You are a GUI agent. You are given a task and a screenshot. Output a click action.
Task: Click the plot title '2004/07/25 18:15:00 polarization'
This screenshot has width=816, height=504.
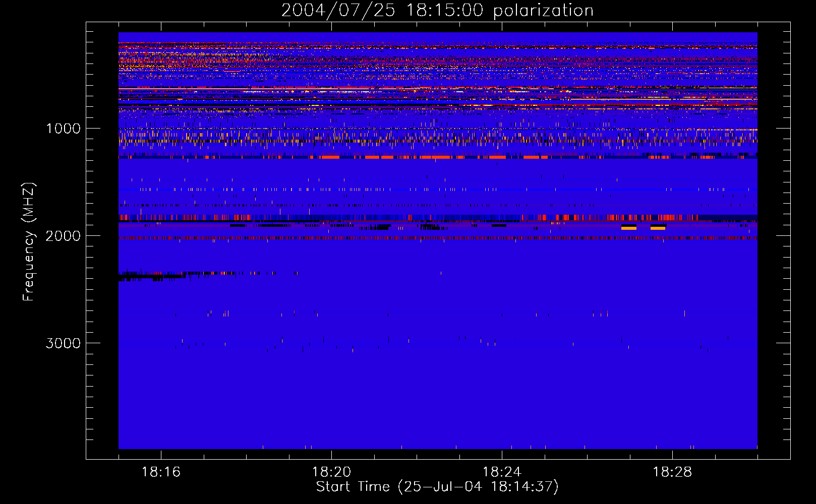437,11
